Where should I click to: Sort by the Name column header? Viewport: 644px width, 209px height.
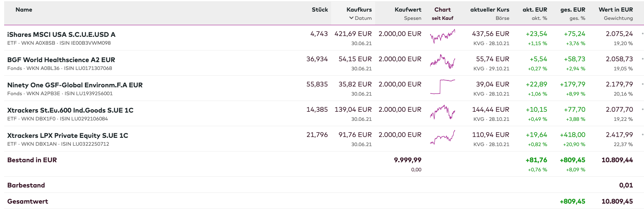point(24,10)
